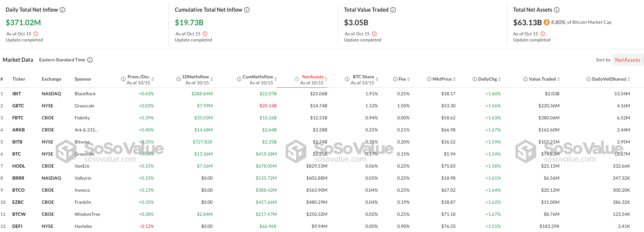
Task: Sort table by Fee column arrows
Action: pyautogui.click(x=409, y=79)
